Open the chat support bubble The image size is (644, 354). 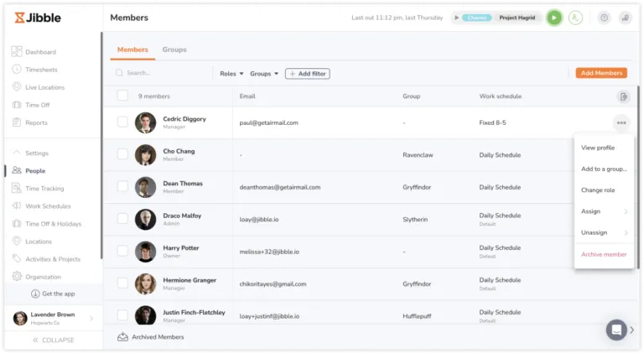click(x=616, y=330)
